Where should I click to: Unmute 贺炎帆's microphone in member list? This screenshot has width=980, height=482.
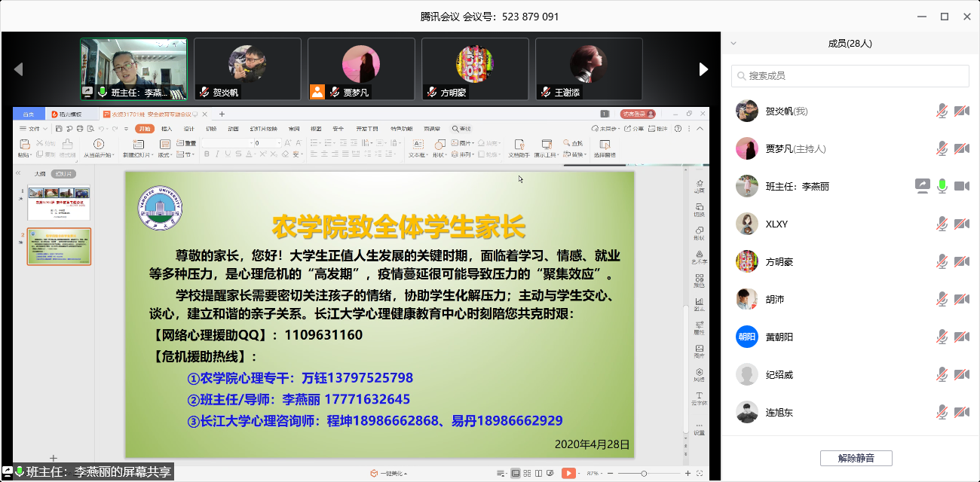coord(941,110)
